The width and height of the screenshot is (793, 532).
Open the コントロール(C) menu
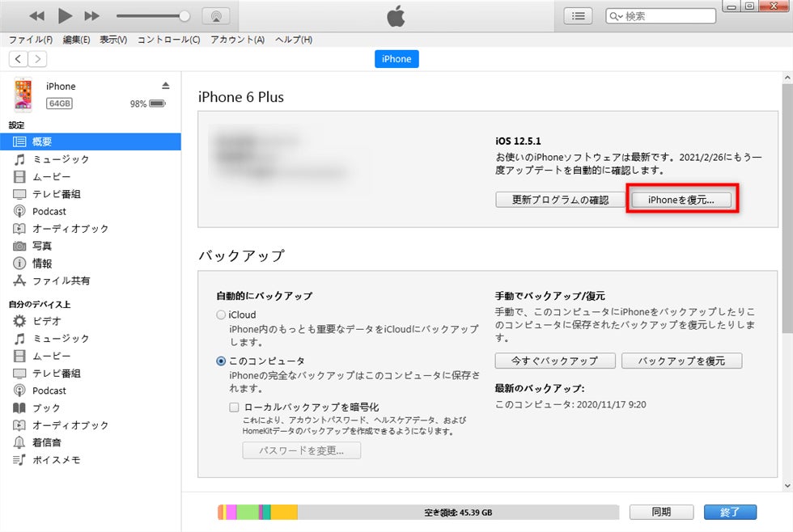coord(168,40)
